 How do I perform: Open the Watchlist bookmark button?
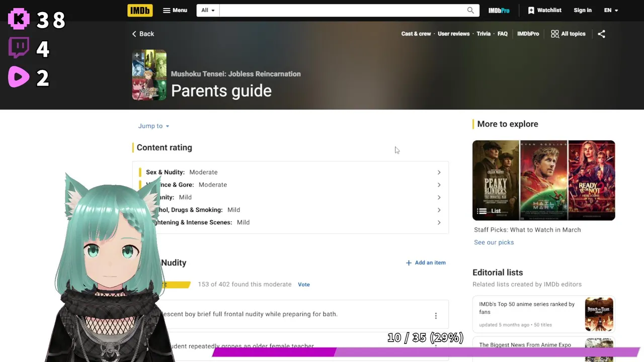pos(544,10)
